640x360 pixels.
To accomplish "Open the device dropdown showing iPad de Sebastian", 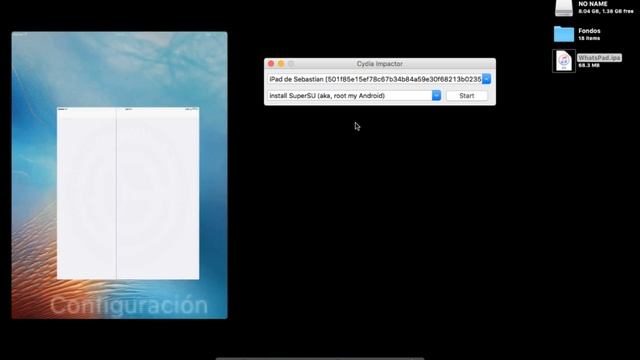I will [x=486, y=79].
